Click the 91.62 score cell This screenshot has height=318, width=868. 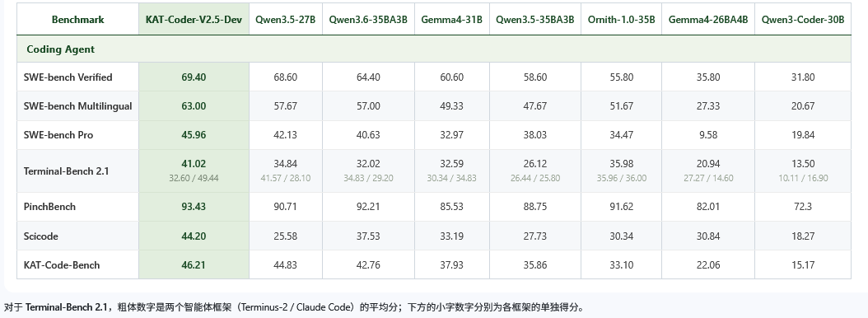tap(621, 207)
